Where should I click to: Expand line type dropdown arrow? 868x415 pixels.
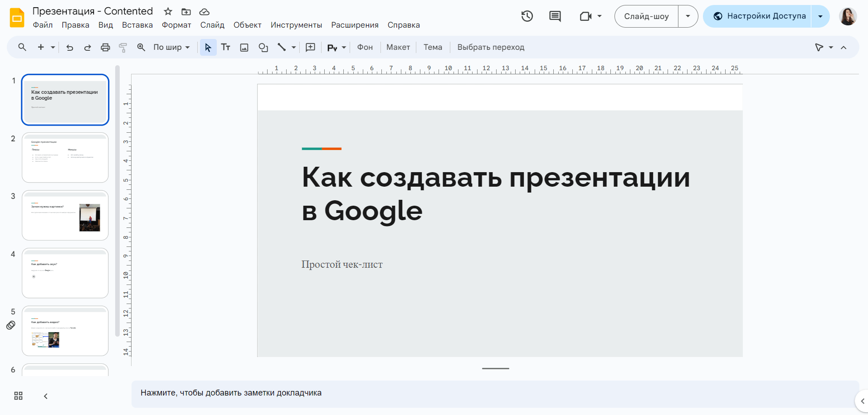coord(293,47)
